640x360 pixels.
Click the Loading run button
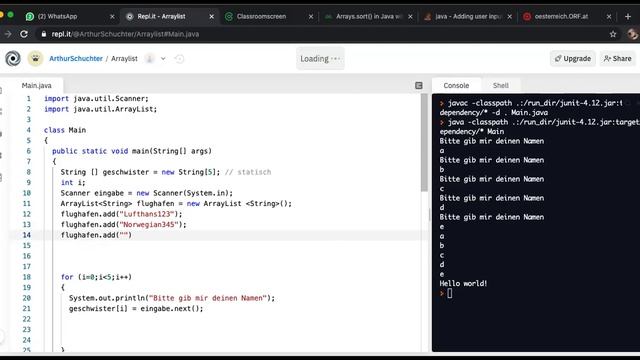(320, 59)
